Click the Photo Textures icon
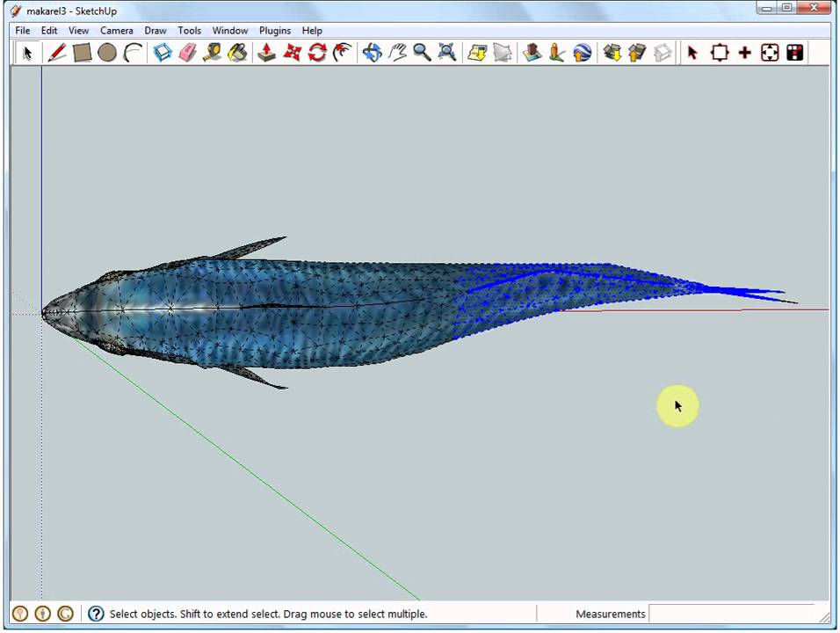Image resolution: width=840 pixels, height=633 pixels. 557,53
